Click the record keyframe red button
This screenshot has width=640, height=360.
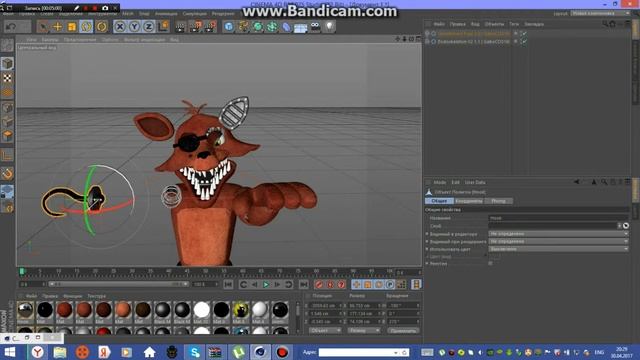tap(319, 284)
